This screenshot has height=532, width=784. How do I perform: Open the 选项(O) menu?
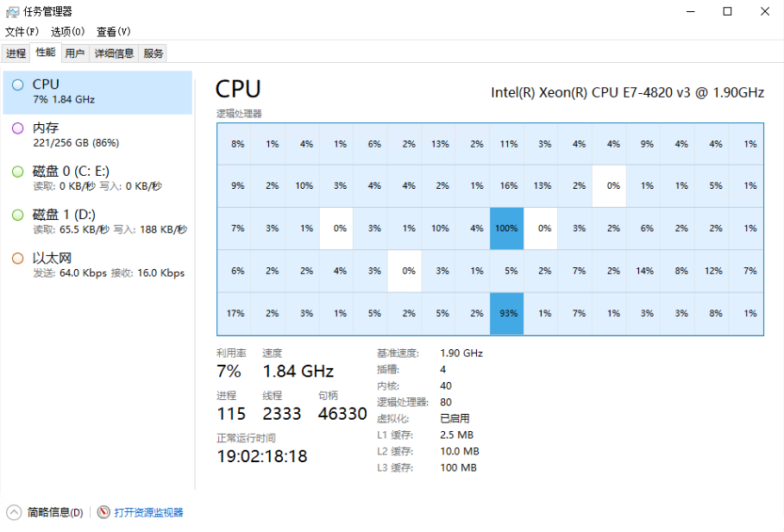pos(67,32)
